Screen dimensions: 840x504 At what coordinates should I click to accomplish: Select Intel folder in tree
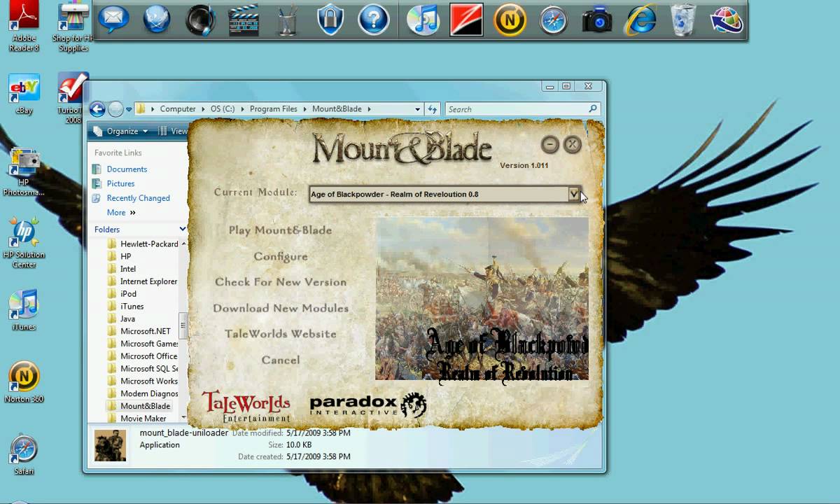click(128, 269)
